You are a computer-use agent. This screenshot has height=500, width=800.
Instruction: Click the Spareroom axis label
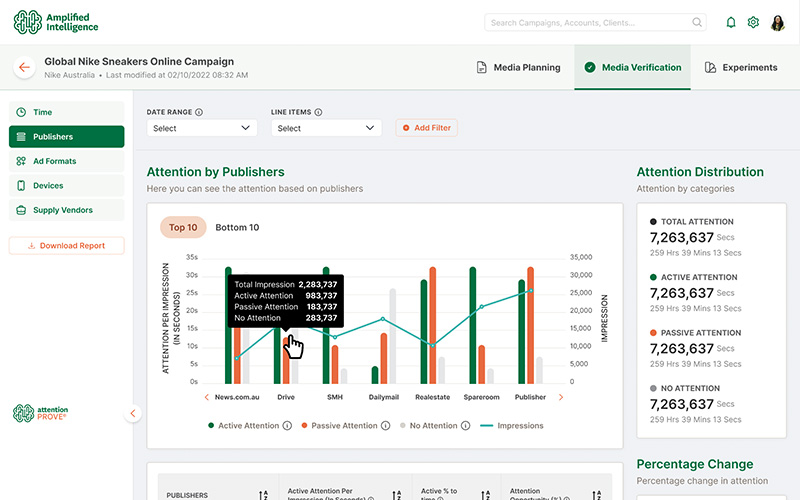point(482,397)
